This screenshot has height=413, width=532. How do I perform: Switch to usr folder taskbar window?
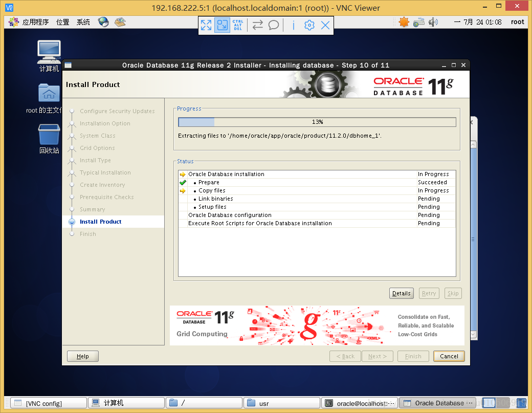pyautogui.click(x=282, y=403)
